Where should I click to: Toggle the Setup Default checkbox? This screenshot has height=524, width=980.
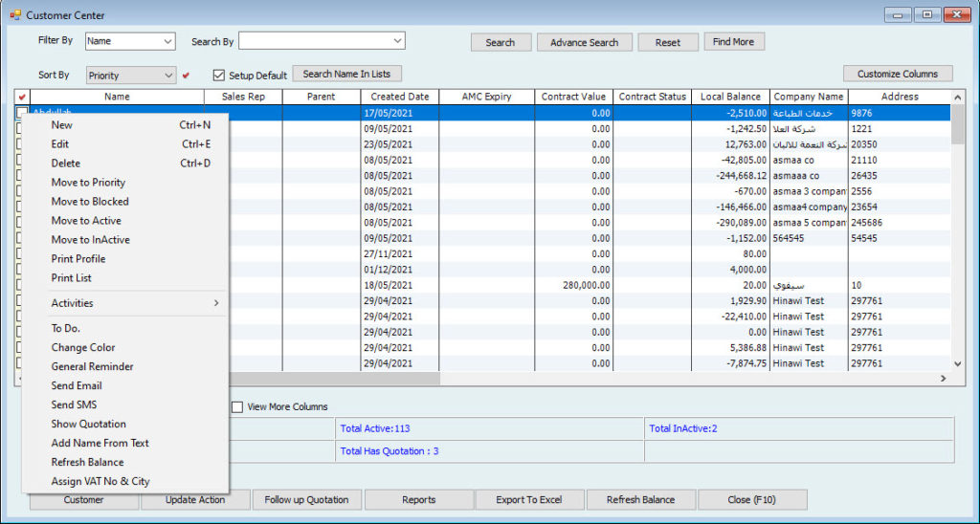[218, 76]
